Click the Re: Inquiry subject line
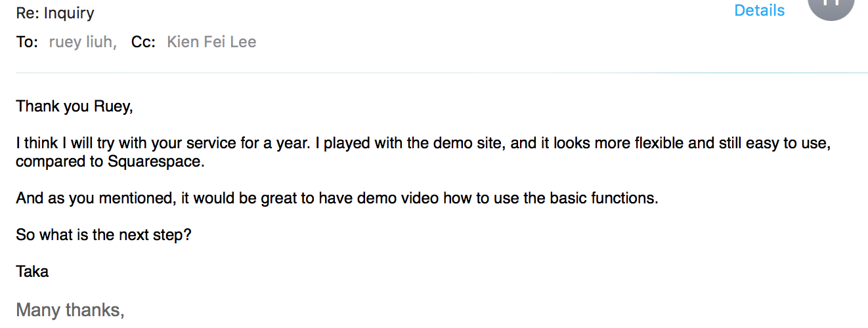 tap(55, 13)
